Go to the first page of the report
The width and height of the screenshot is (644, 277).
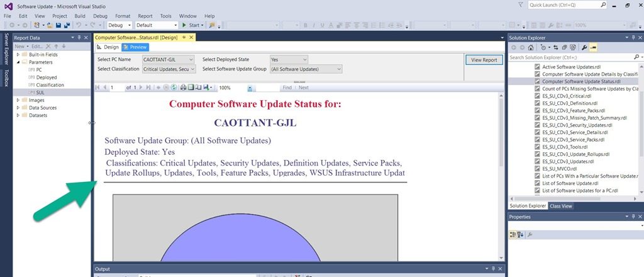tap(97, 88)
